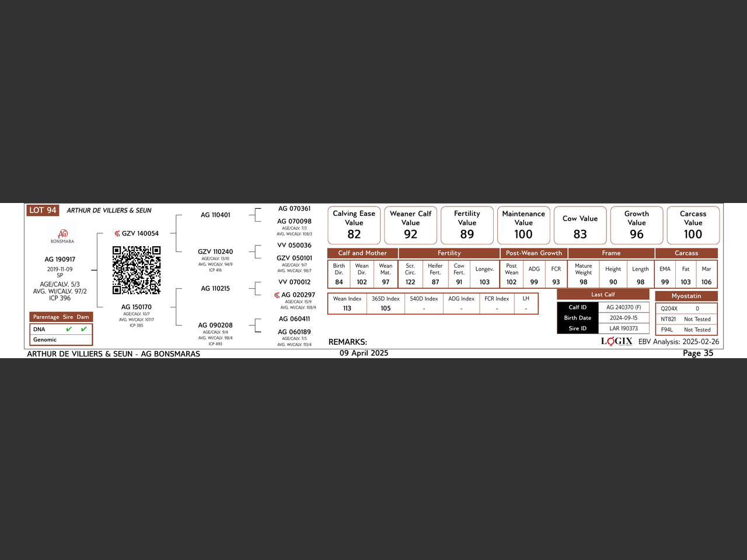Select granddam GZV 110240
Screen dimensions: 747x560
215,251
